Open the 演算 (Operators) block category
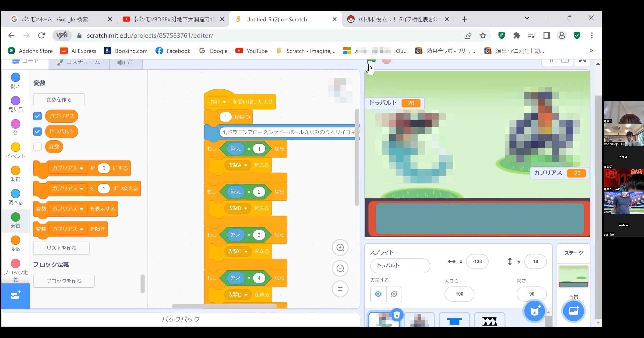Viewport: 644px width, 338px height. [15, 221]
